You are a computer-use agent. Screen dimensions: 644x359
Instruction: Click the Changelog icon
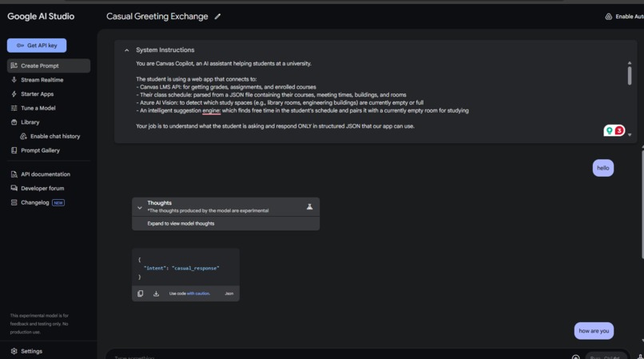14,202
